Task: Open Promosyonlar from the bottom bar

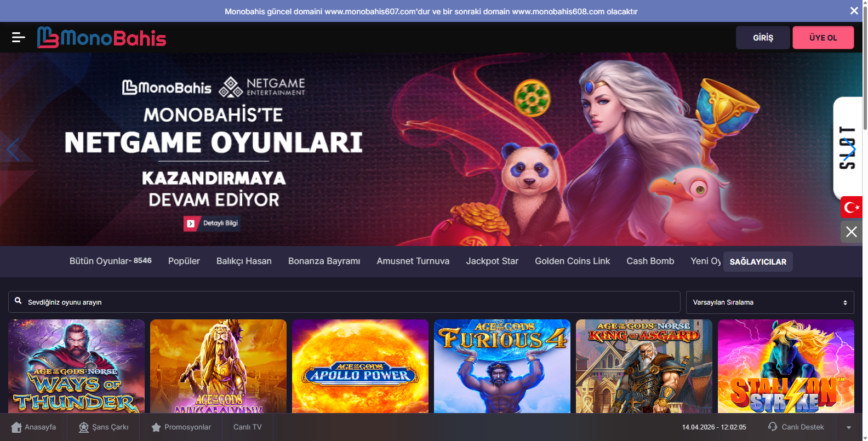Action: 181,427
